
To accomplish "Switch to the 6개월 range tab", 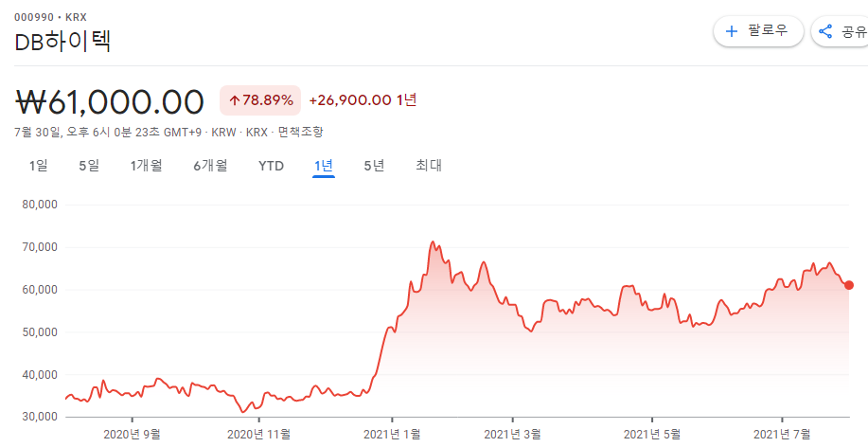I will coord(210,166).
